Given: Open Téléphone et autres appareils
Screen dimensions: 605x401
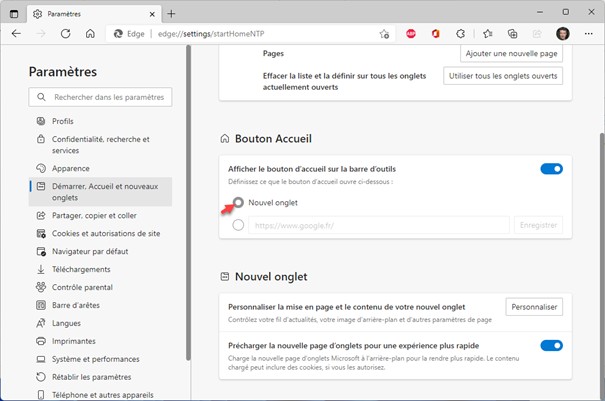Looking at the screenshot, I should coord(100,395).
